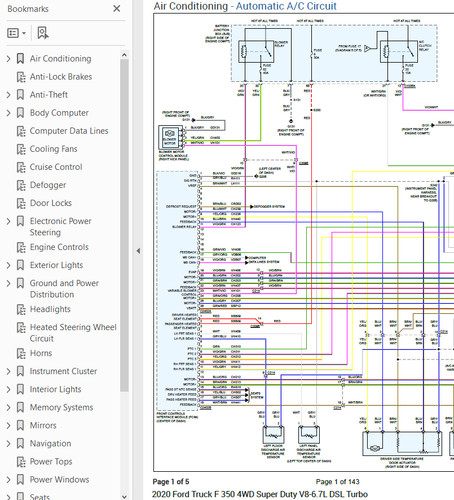Open the Memory Systems bookmark
Screen dimensions: 454x500
tap(61, 407)
